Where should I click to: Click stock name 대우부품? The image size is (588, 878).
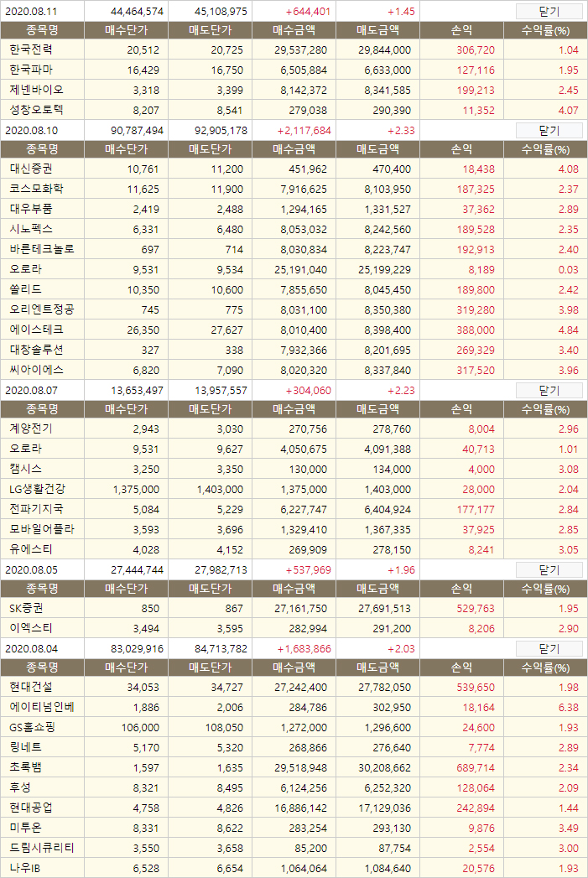[31, 210]
